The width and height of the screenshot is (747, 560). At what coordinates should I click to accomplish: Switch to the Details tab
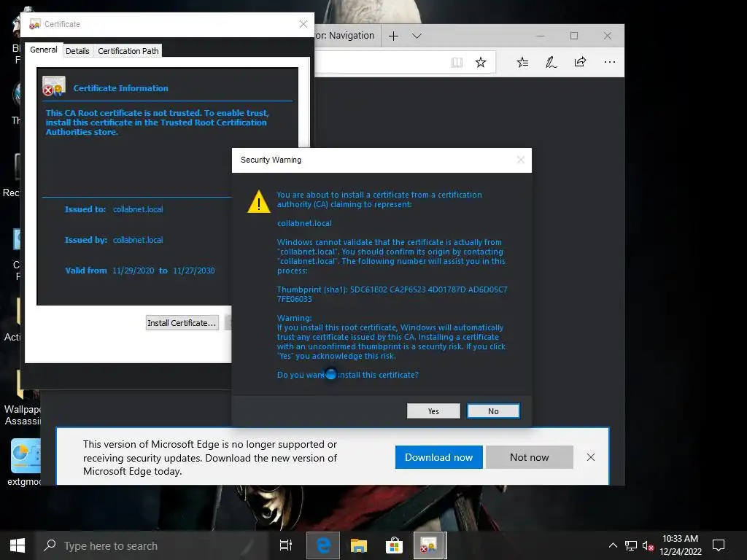click(x=77, y=51)
